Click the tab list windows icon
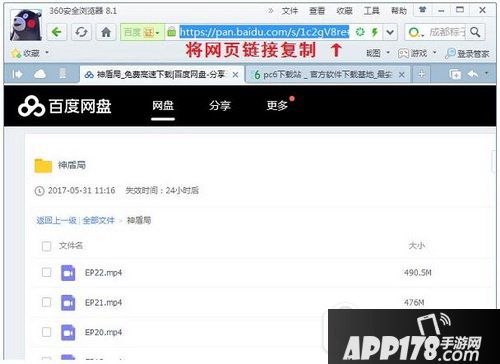Image resolution: width=500 pixels, height=364 pixels. tap(455, 74)
